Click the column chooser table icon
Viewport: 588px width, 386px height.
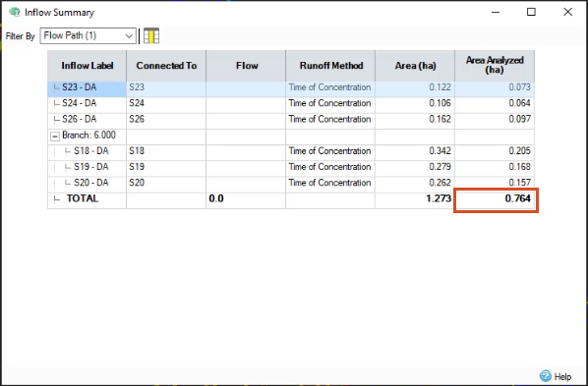151,36
